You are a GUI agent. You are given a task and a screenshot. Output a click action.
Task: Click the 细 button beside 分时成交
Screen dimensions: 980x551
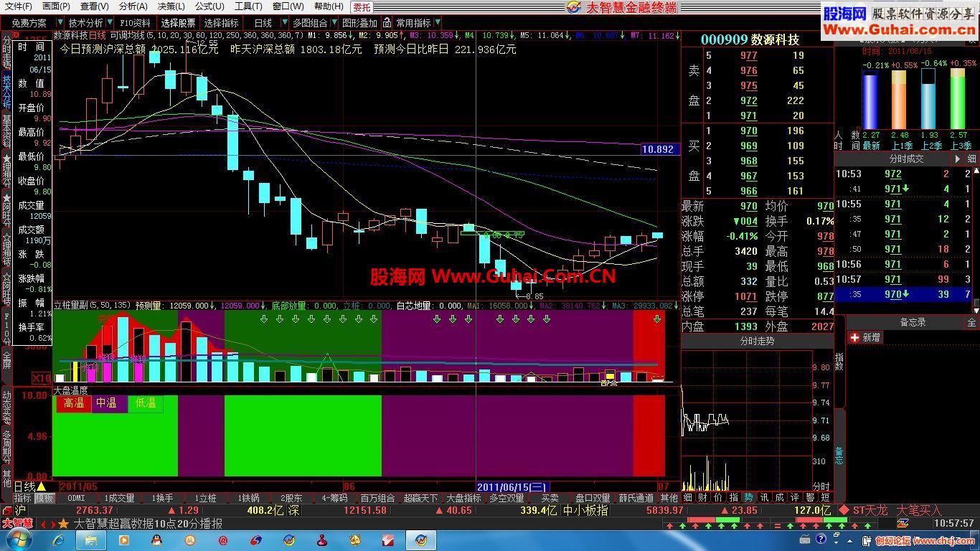[971, 159]
